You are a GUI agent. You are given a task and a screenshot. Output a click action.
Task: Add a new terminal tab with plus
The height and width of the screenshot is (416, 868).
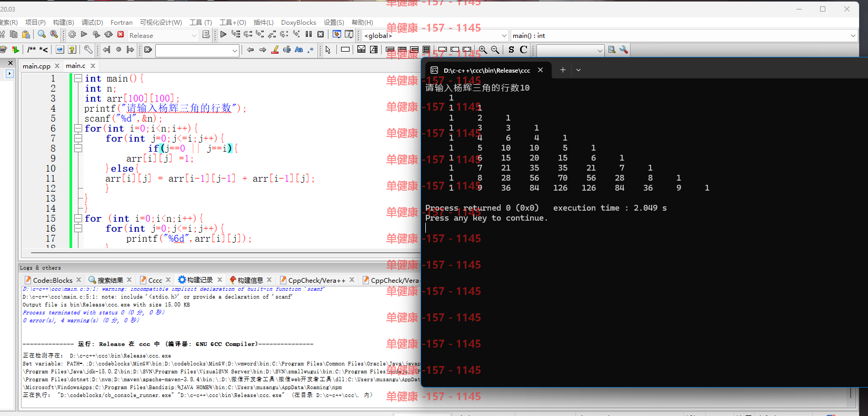pos(563,70)
